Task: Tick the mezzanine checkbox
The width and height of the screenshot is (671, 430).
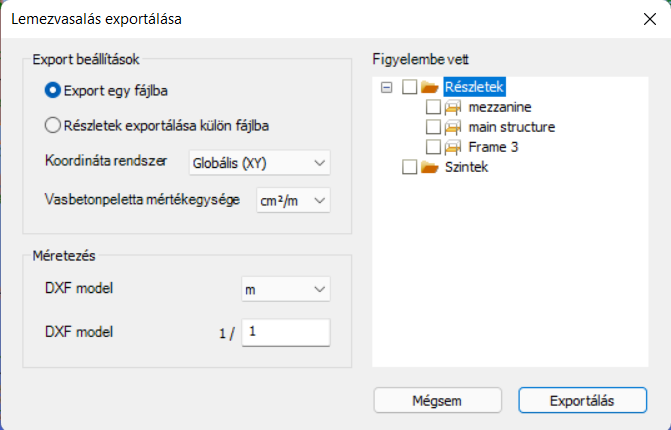Action: click(x=433, y=107)
